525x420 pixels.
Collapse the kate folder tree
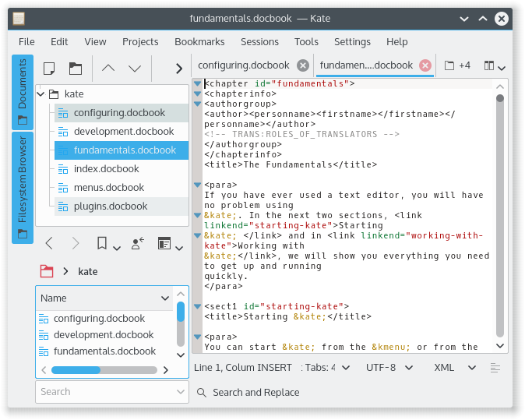point(41,94)
